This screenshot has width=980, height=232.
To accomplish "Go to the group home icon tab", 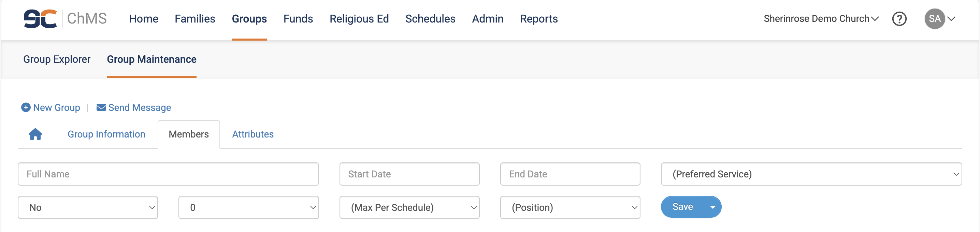I will click(35, 134).
